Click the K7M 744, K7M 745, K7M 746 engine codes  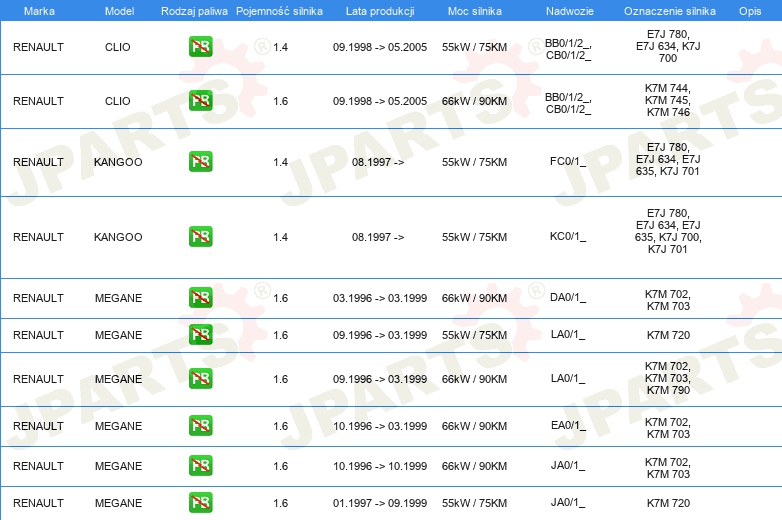[668, 101]
